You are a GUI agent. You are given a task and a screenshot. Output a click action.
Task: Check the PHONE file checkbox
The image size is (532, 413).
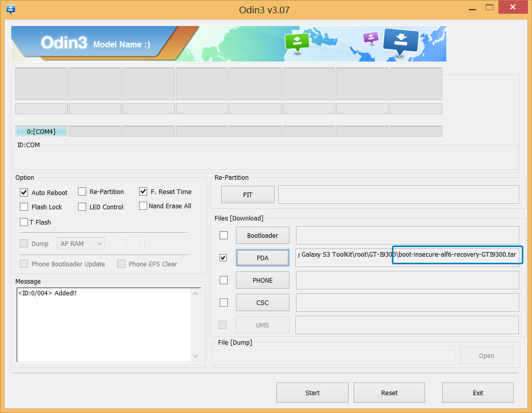point(223,280)
